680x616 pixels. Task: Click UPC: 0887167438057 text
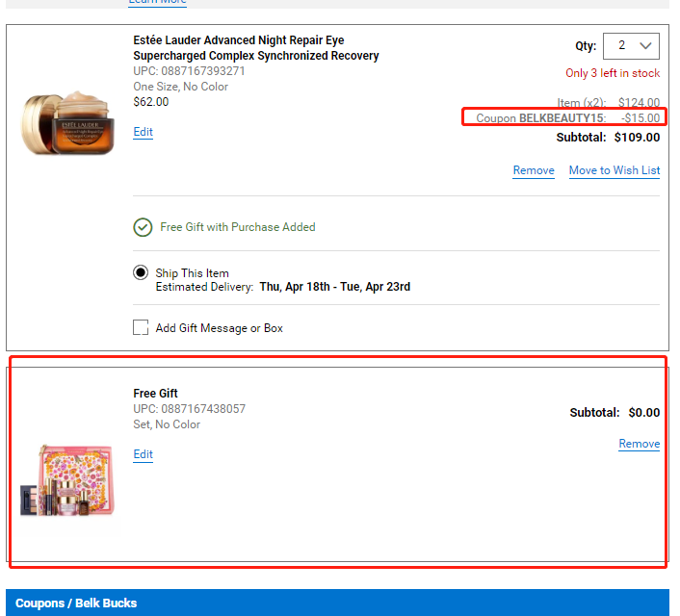[189, 409]
